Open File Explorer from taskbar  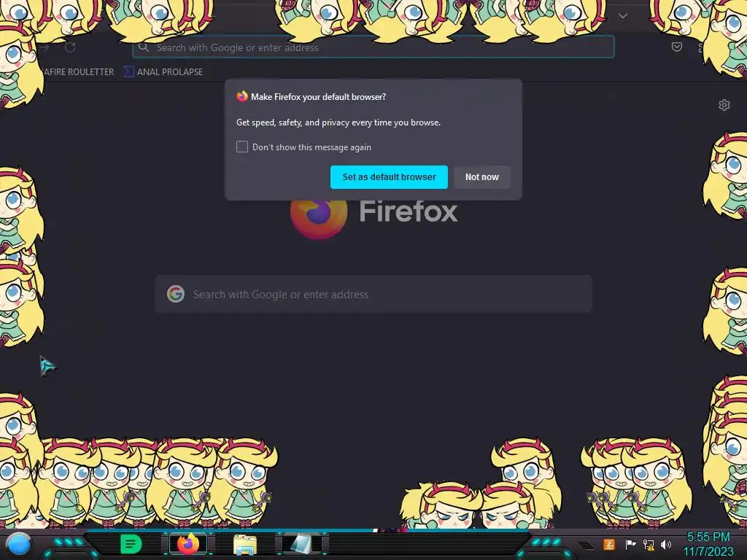pos(245,544)
